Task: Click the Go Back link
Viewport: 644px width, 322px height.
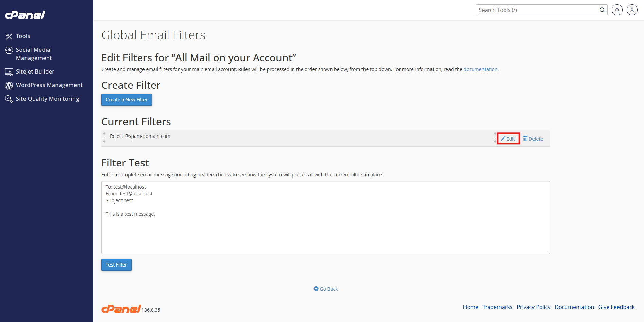Action: click(326, 289)
